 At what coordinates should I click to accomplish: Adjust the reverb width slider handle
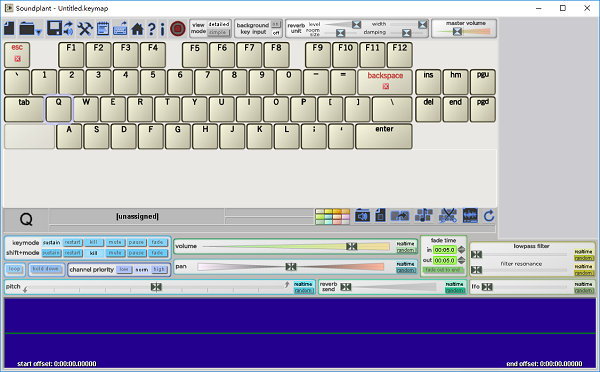[422, 25]
